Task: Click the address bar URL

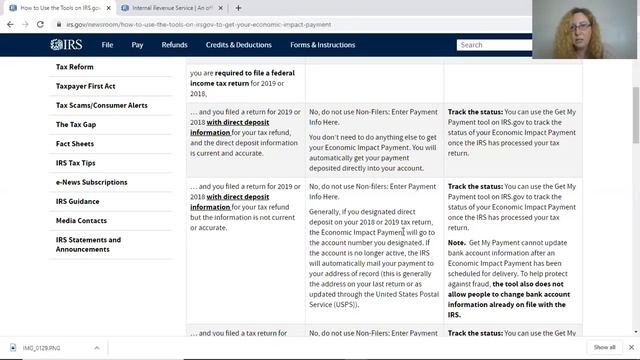Action: tap(198, 24)
